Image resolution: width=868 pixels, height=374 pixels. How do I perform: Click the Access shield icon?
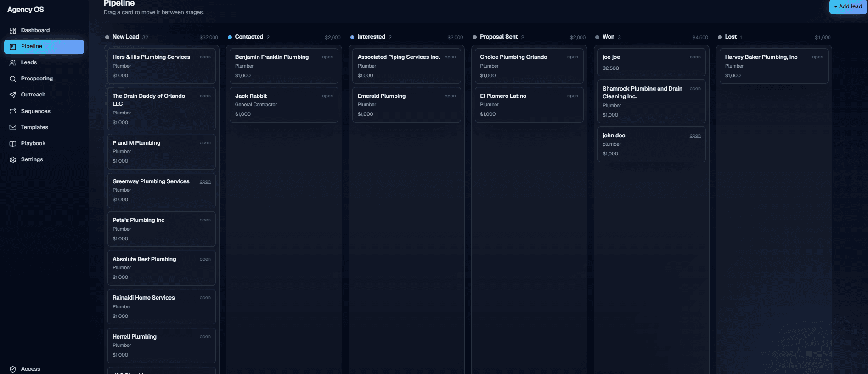13,369
